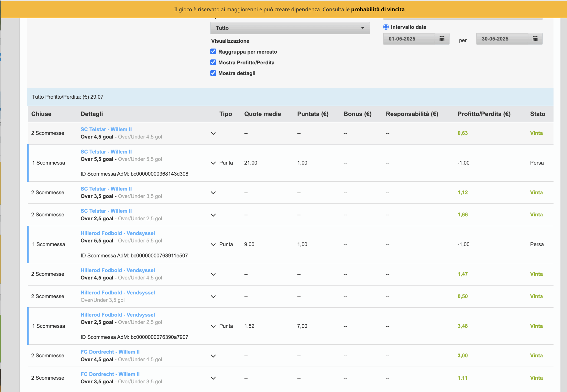The image size is (567, 392).
Task: Select Intervallo date radio button
Action: 386,27
